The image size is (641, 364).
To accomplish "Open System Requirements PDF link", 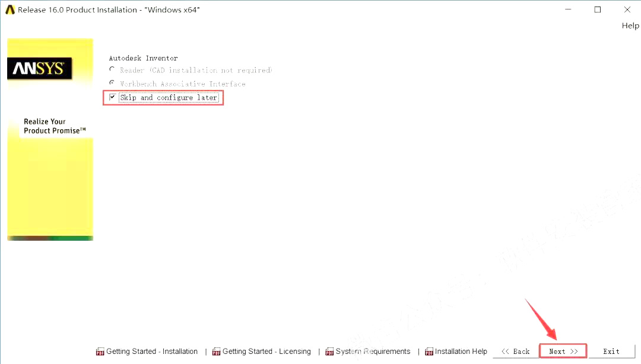I will (x=373, y=352).
